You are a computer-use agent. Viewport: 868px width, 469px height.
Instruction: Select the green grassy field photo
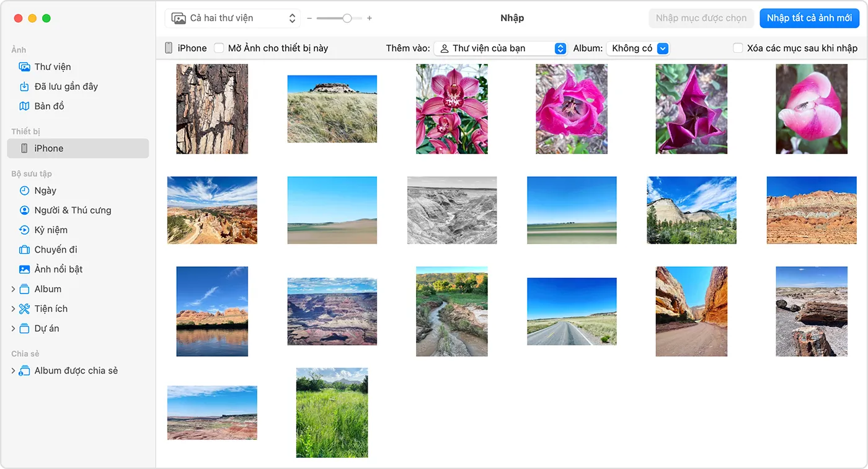(332, 413)
